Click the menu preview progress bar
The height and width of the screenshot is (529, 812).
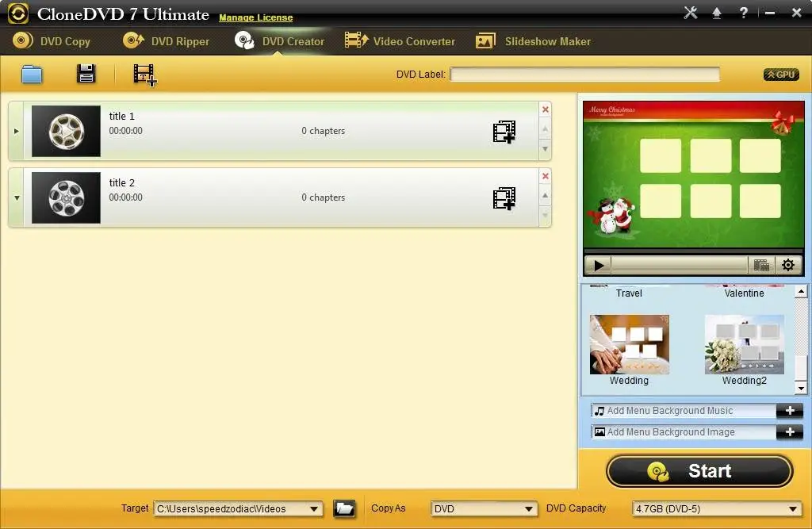coord(680,265)
